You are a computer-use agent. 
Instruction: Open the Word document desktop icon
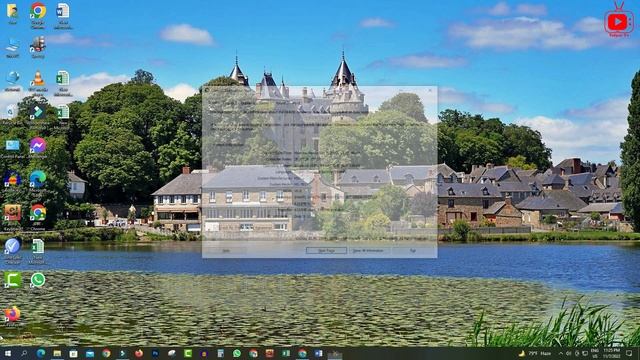pos(63,16)
